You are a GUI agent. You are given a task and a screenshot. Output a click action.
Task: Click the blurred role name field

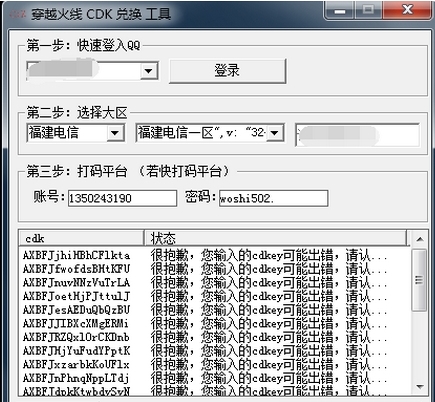[x=357, y=135]
